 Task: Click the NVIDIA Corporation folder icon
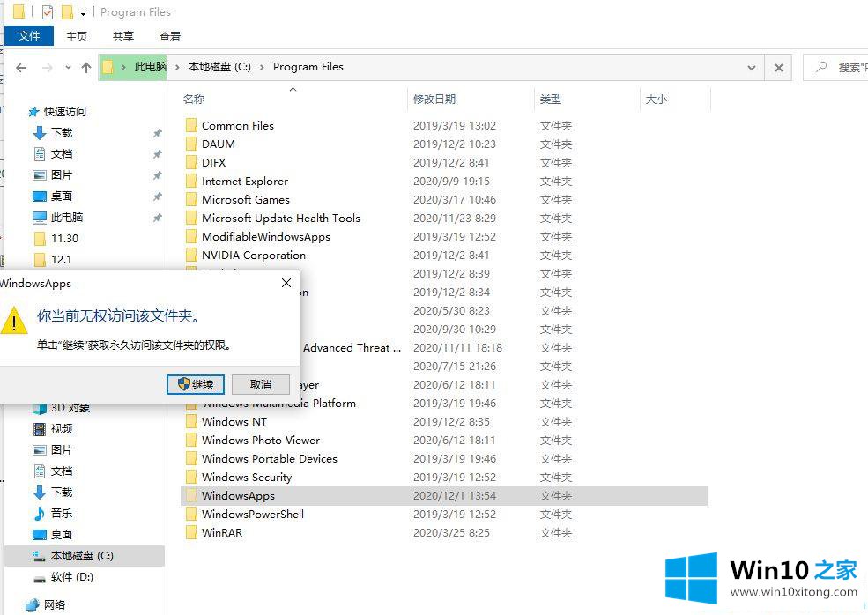click(x=191, y=256)
